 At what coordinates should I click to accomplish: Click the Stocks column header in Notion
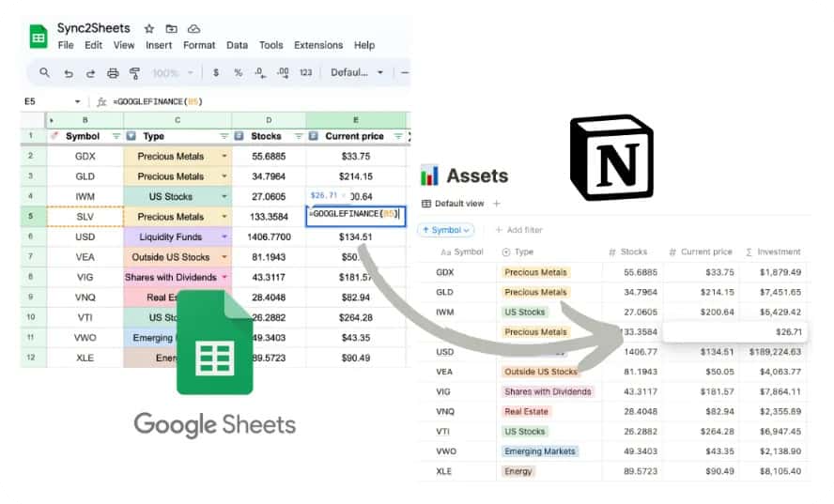pyautogui.click(x=628, y=252)
